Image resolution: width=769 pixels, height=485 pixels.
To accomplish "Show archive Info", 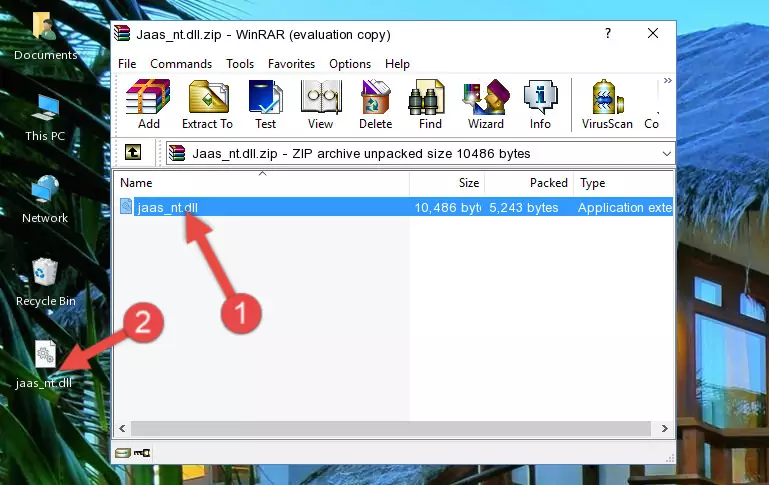I will pos(540,104).
